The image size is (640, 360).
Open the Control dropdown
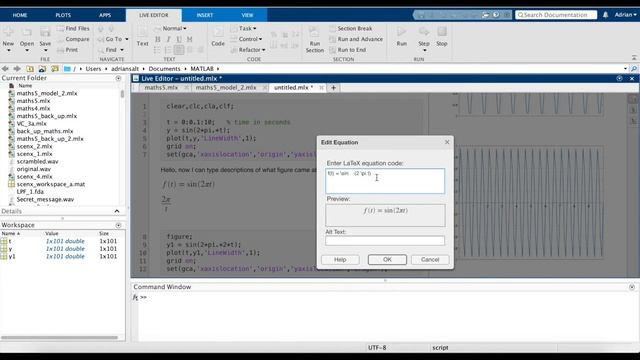pyautogui.click(x=247, y=39)
